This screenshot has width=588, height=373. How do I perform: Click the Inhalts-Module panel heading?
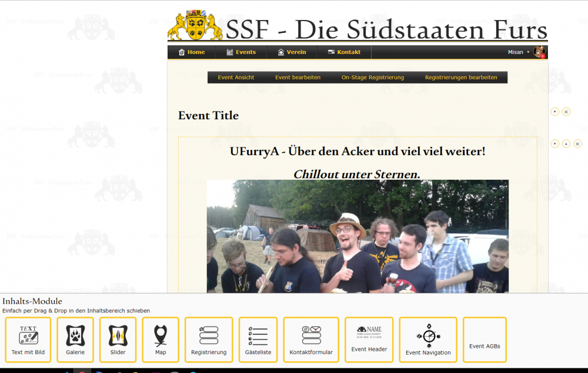[32, 301]
